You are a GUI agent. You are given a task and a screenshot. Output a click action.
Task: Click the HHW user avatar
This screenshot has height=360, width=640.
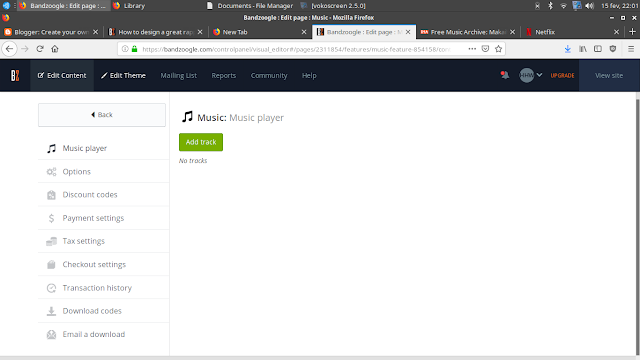coord(527,76)
